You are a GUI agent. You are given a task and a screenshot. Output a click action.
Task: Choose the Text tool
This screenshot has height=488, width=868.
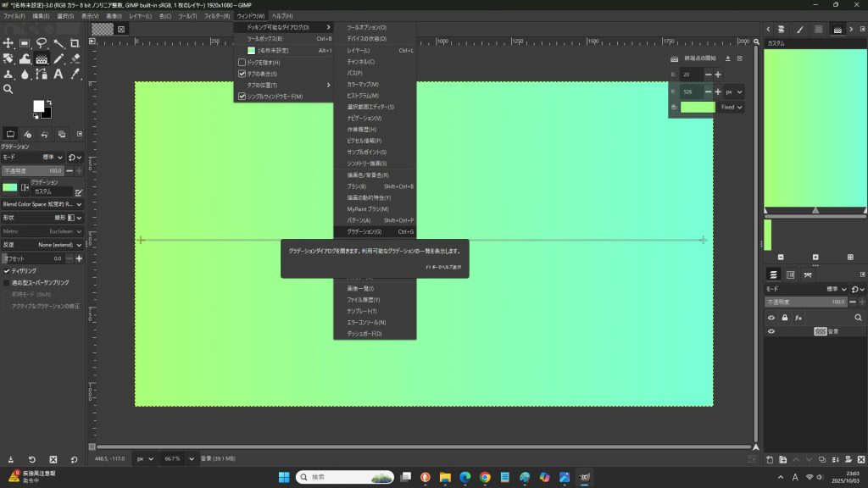[58, 74]
